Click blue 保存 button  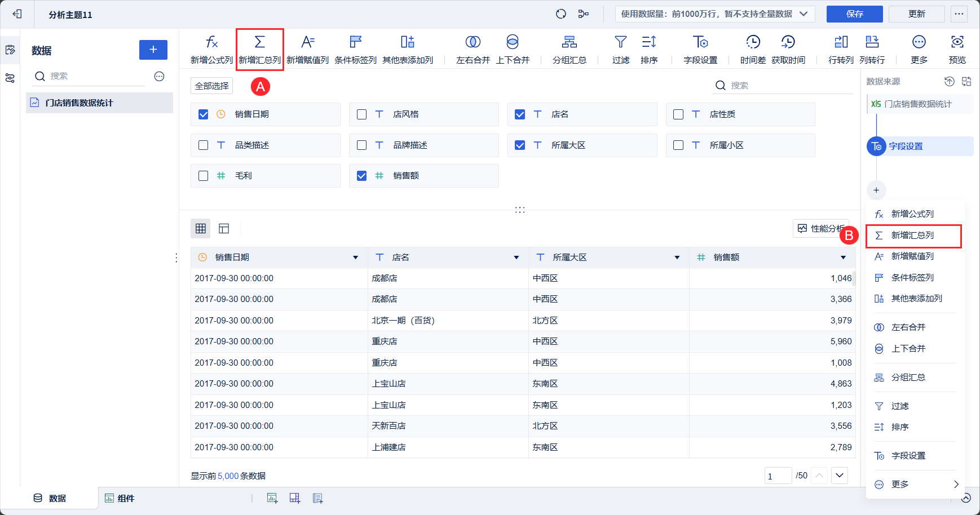pyautogui.click(x=855, y=14)
